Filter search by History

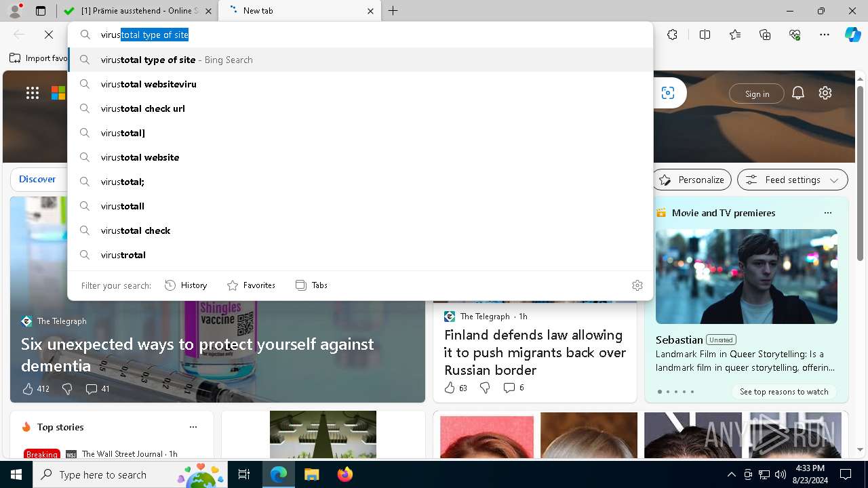coord(186,285)
